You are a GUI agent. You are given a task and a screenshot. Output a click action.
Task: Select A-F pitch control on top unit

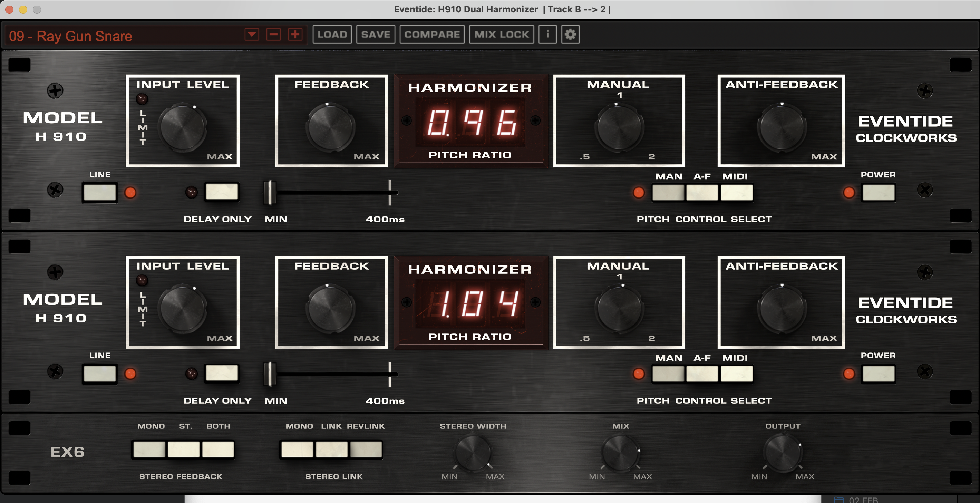(x=702, y=193)
